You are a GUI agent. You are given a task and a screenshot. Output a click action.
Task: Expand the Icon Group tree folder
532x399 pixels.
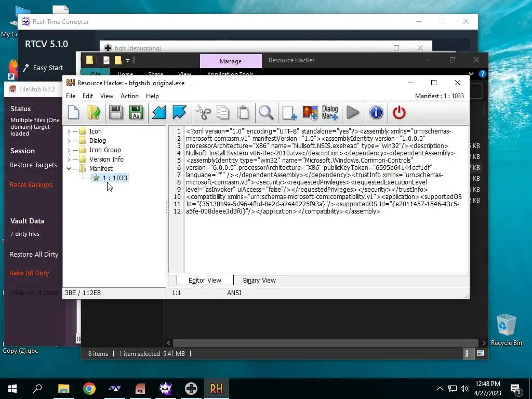click(69, 150)
